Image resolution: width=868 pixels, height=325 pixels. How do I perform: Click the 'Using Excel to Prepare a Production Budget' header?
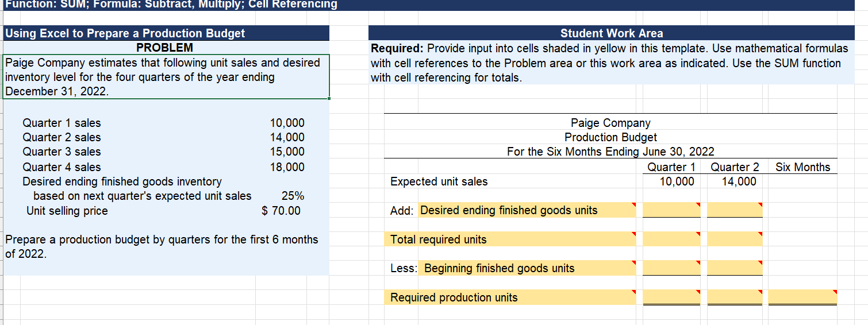coord(166,33)
